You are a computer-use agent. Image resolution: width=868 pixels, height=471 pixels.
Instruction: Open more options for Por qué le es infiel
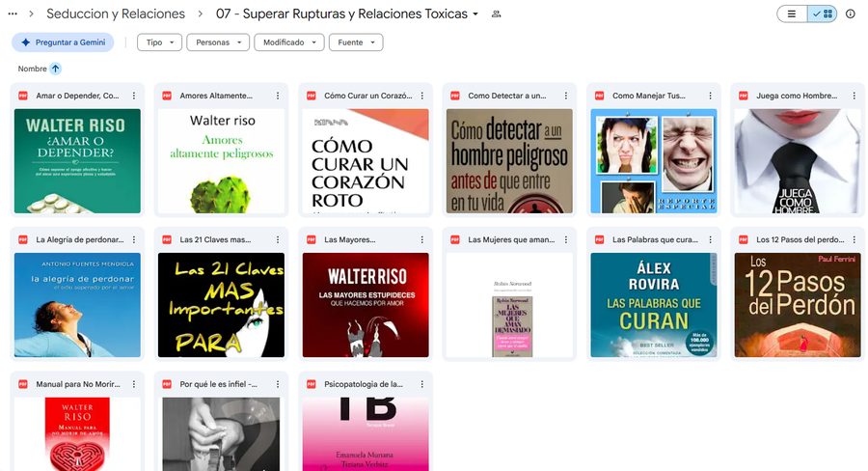point(278,384)
